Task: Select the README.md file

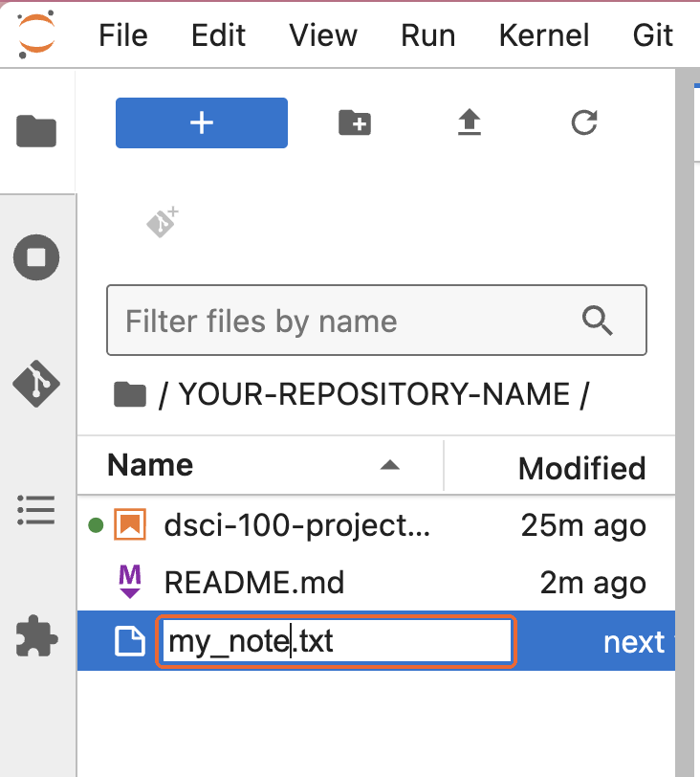Action: (x=376, y=582)
